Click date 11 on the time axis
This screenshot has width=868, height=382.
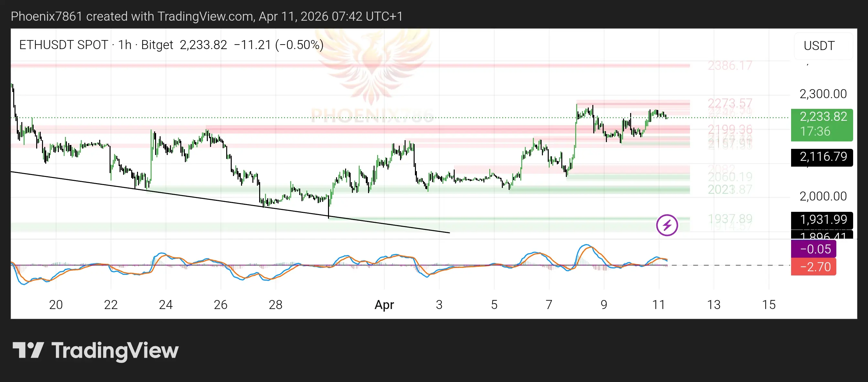click(x=658, y=305)
